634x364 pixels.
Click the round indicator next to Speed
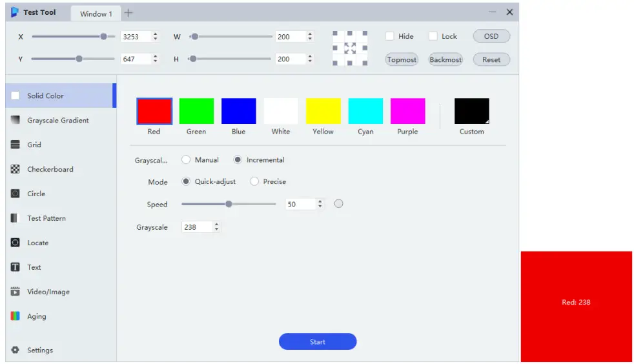339,203
